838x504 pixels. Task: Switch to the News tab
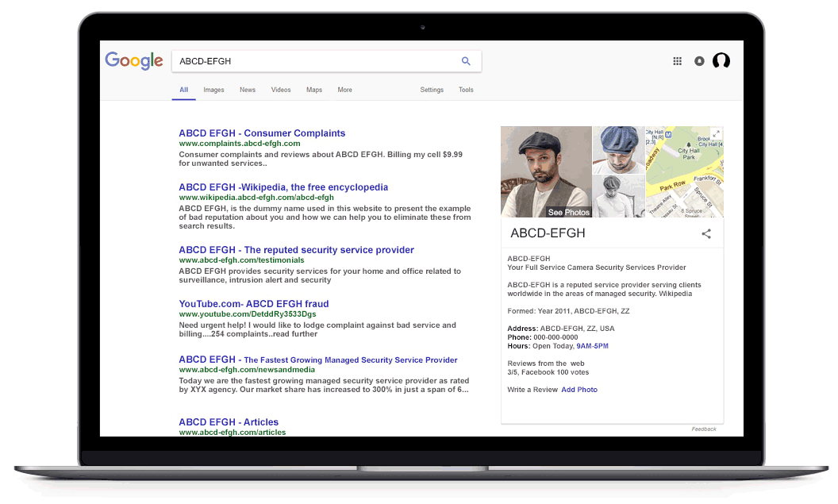click(248, 90)
